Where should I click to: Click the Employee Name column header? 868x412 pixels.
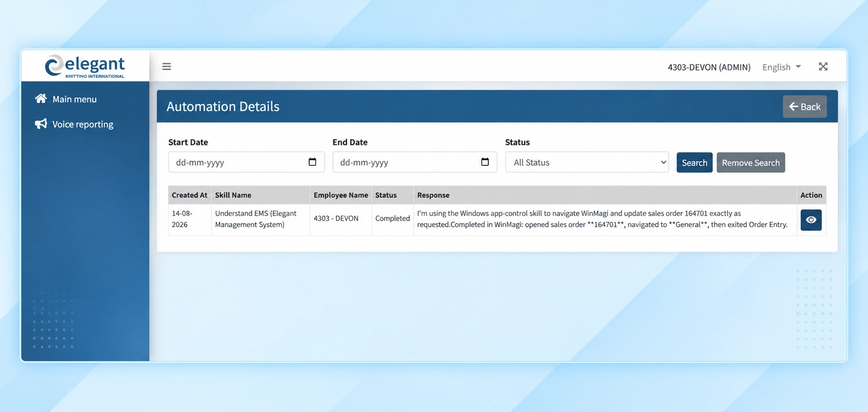tap(341, 195)
